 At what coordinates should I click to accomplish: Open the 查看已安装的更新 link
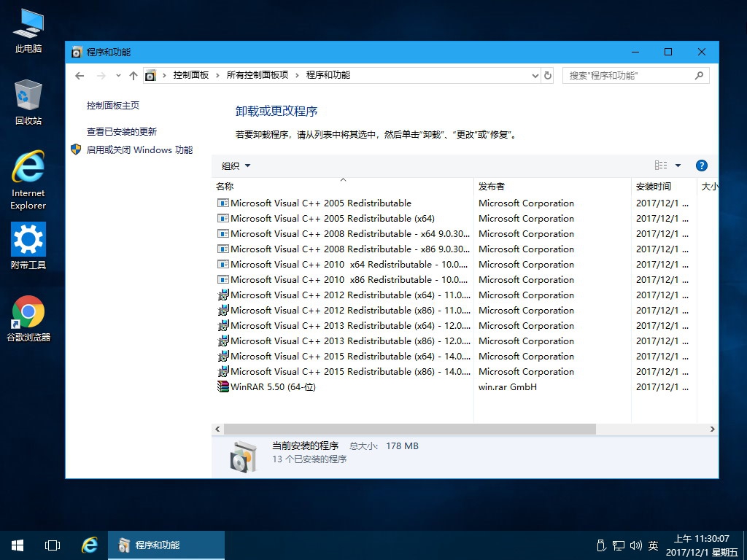click(122, 131)
